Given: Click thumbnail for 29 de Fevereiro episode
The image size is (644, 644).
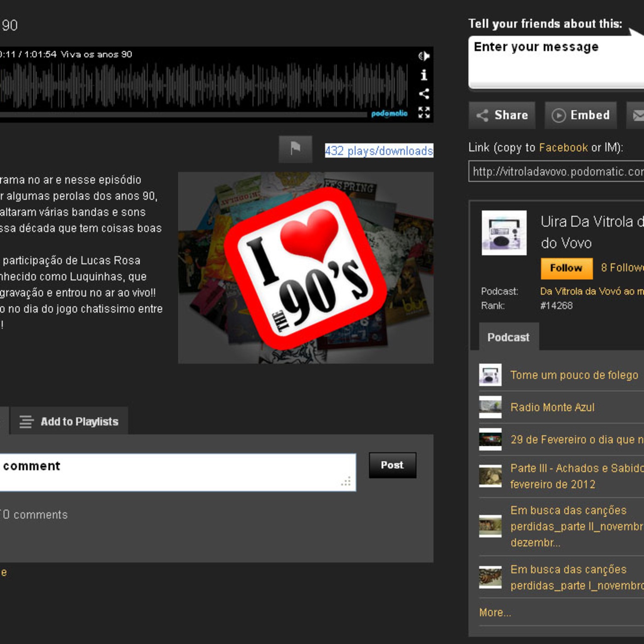Looking at the screenshot, I should [490, 439].
